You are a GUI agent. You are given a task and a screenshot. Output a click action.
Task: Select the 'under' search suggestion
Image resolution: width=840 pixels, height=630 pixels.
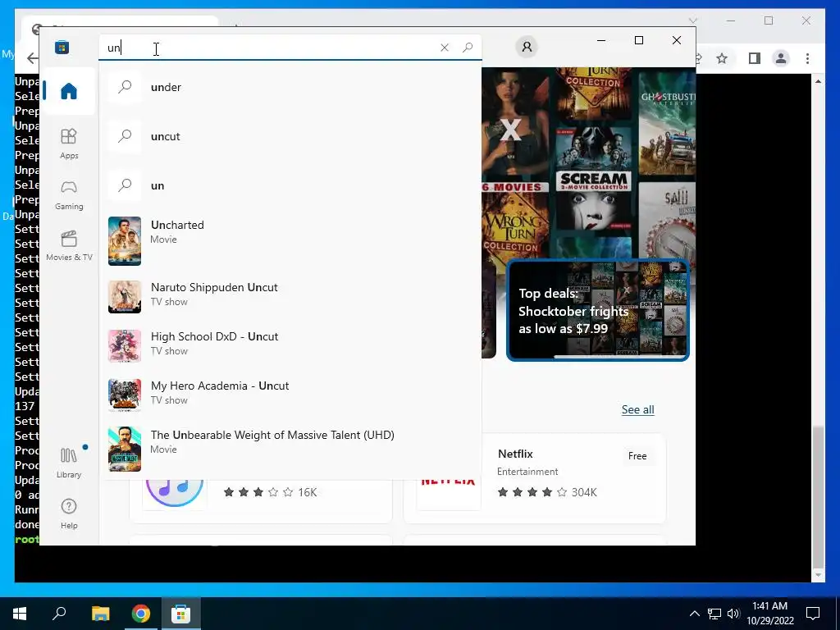pyautogui.click(x=290, y=87)
